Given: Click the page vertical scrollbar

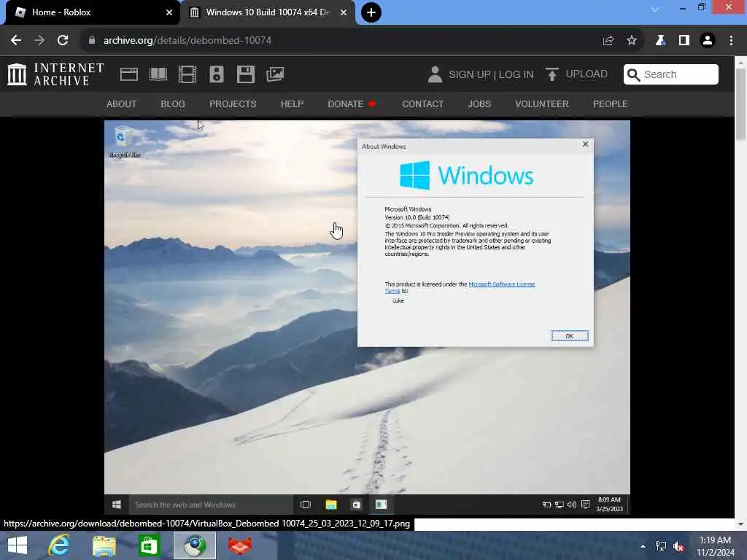Looking at the screenshot, I should point(740,105).
